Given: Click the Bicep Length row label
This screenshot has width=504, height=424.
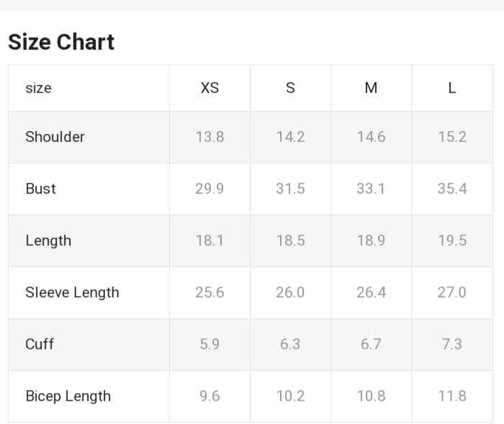Looking at the screenshot, I should tap(68, 396).
